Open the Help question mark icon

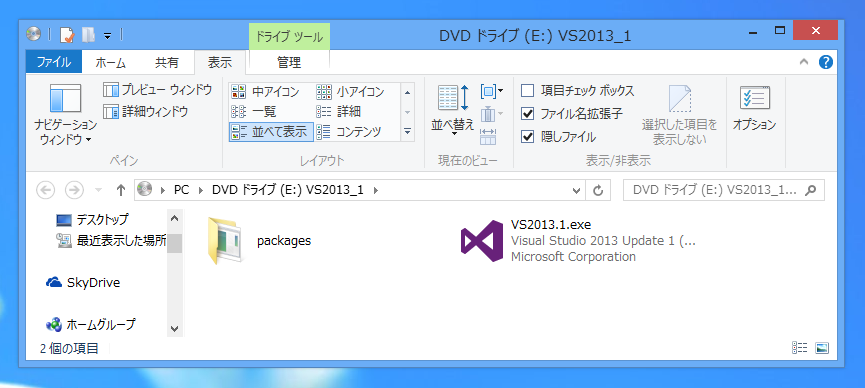pyautogui.click(x=825, y=62)
